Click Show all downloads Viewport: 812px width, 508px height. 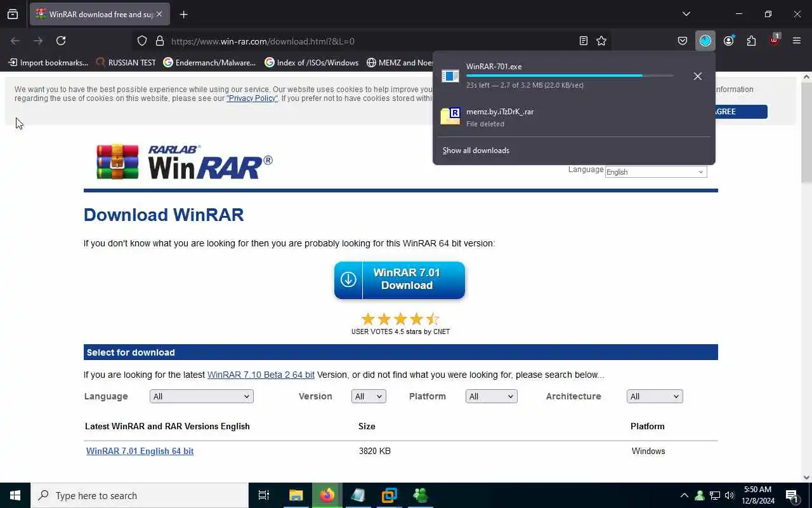pos(476,150)
